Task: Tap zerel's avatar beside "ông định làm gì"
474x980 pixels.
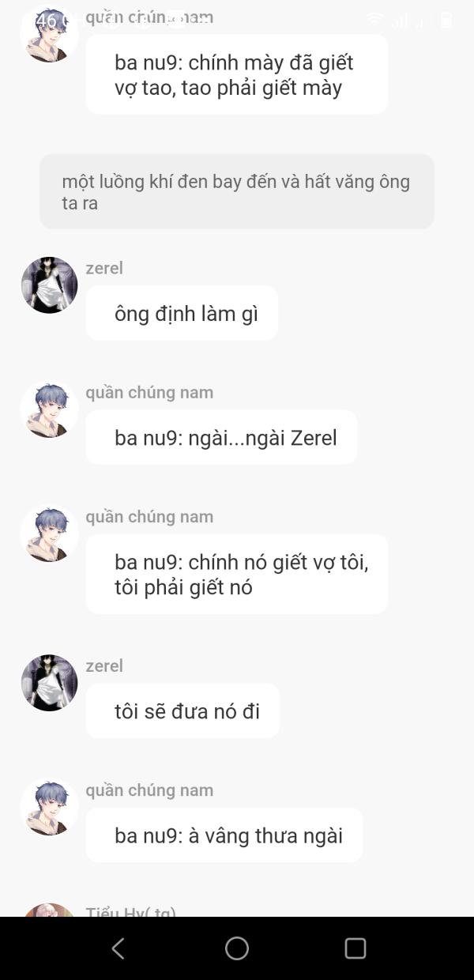Action: click(x=49, y=285)
